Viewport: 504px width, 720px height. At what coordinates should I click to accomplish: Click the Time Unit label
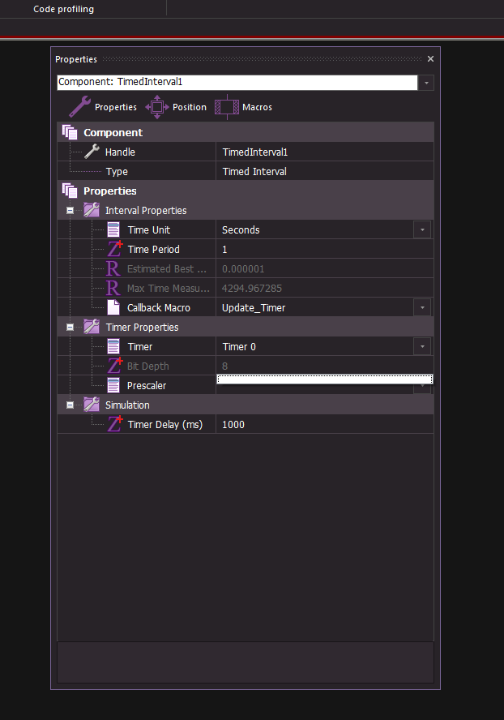pyautogui.click(x=149, y=230)
